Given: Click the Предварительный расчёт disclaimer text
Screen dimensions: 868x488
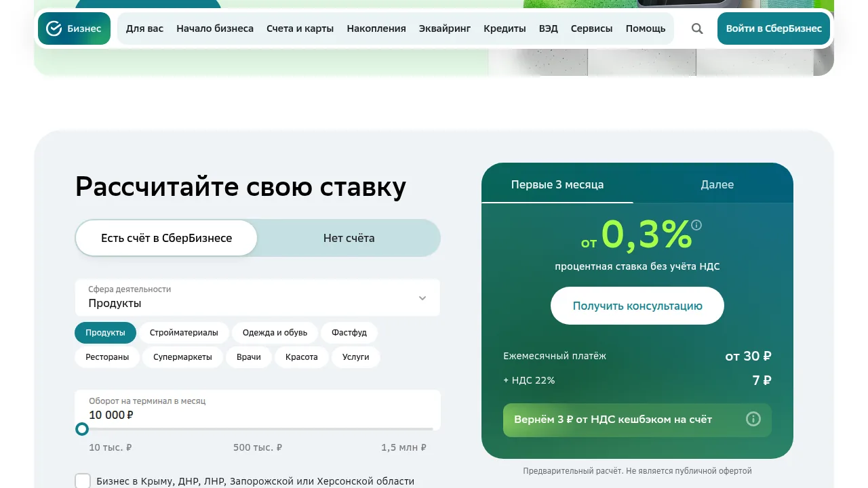Looking at the screenshot, I should click(x=637, y=471).
